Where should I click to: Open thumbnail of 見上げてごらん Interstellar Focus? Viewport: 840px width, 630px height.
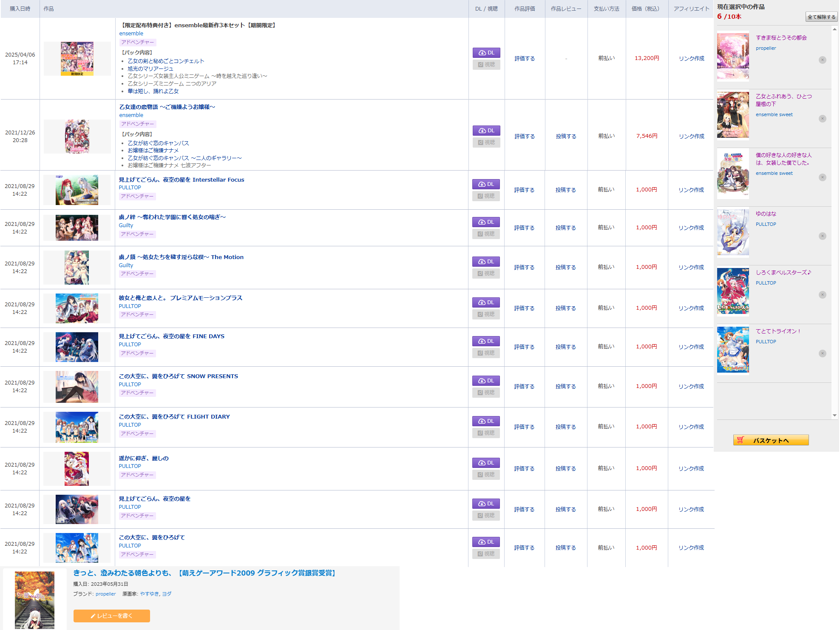[77, 190]
